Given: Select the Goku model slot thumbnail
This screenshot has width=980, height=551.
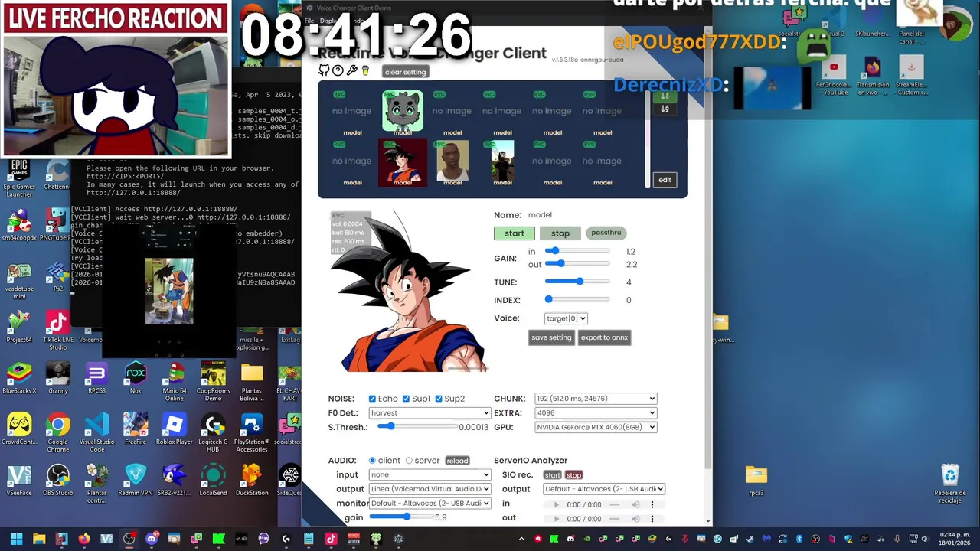Looking at the screenshot, I should click(403, 162).
